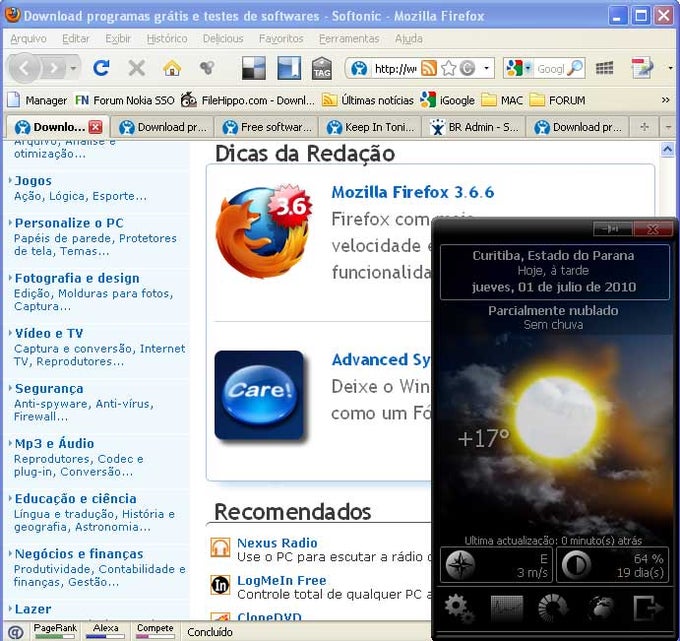Open the grid icon beside the search box
680x641 pixels.
pos(604,68)
